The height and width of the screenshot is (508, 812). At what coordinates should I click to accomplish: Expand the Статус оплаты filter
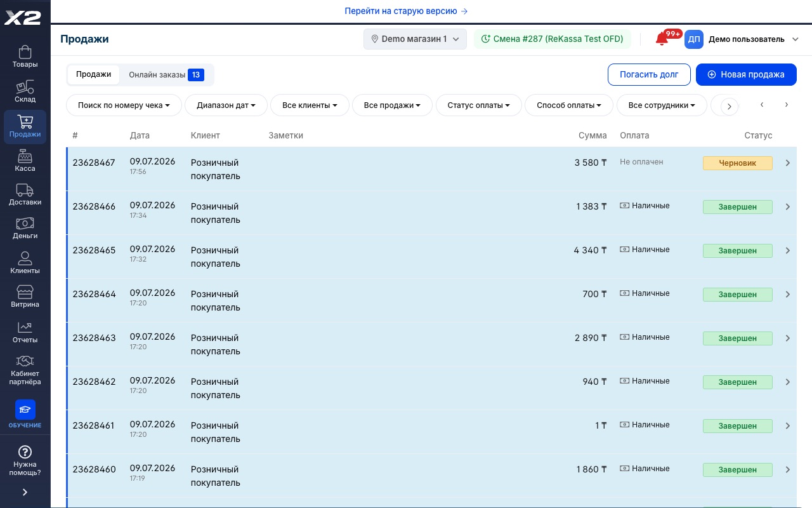478,105
